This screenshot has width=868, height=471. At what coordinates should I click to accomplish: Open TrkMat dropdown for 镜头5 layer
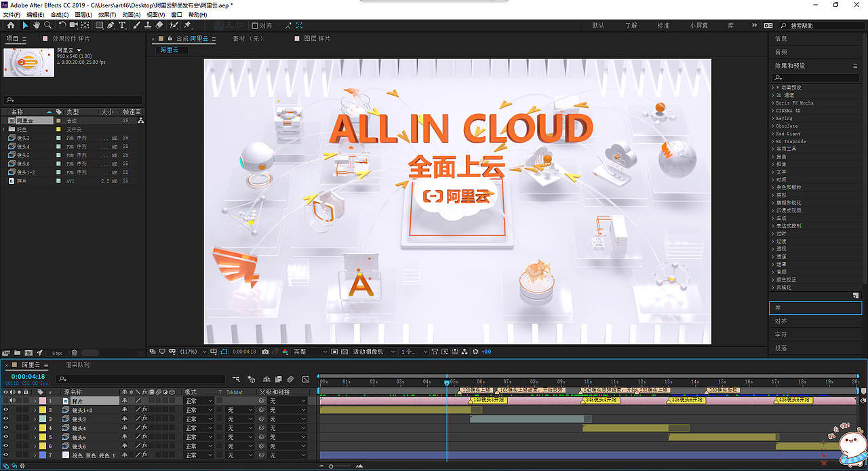click(239, 437)
